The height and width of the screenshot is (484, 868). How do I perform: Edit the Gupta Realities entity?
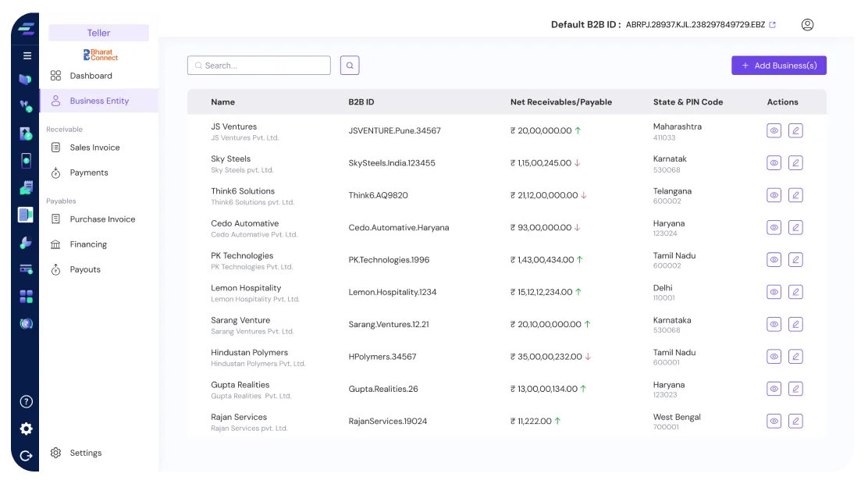795,389
